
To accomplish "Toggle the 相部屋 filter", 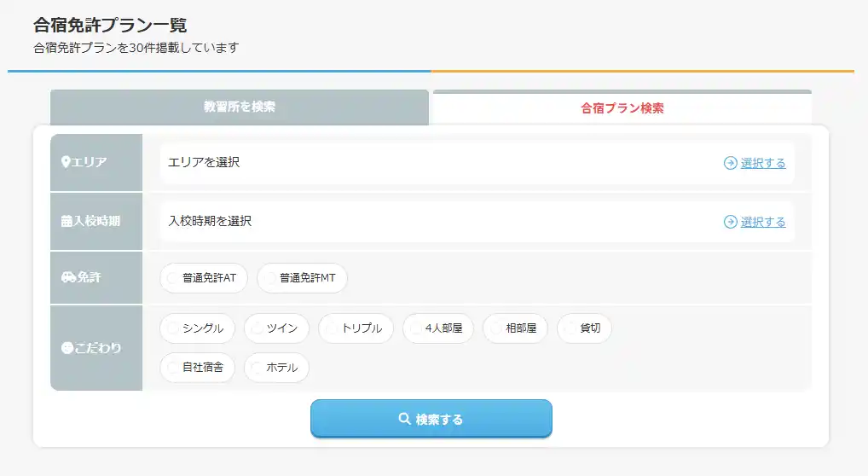I will tap(515, 328).
